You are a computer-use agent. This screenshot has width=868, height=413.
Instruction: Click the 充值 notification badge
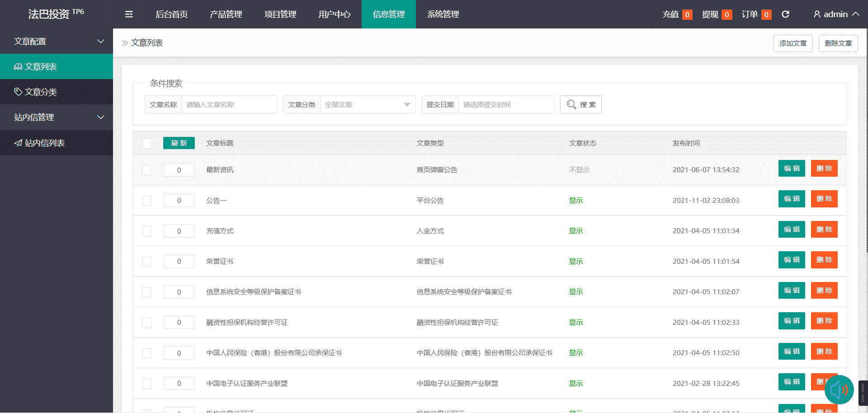687,15
